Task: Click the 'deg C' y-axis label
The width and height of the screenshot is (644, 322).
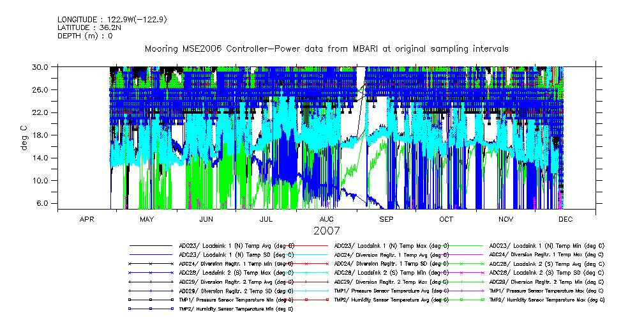Action: tap(24, 134)
